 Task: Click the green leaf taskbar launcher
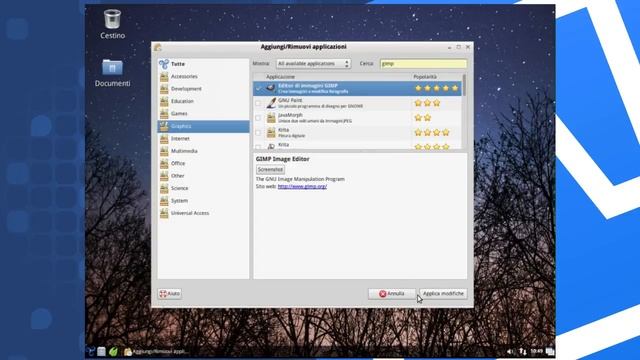click(113, 351)
